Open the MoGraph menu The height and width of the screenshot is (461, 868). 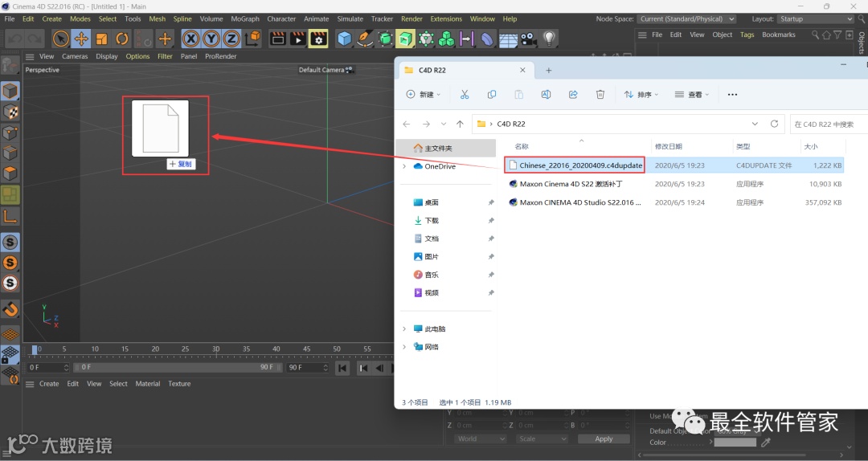[245, 18]
